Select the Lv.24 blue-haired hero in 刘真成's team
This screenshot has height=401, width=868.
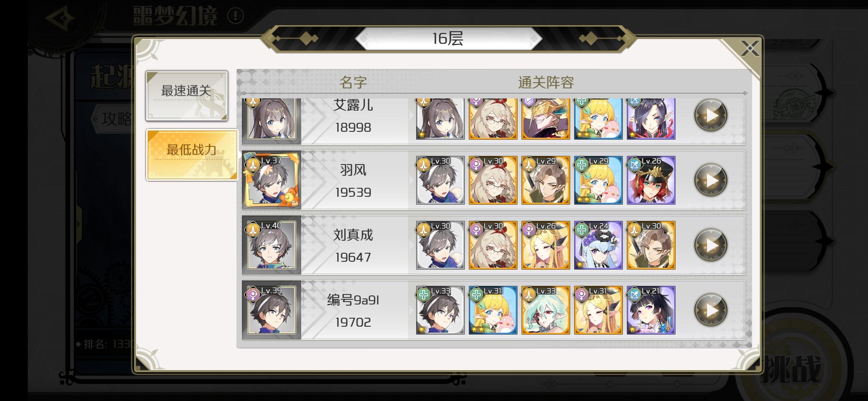point(598,245)
